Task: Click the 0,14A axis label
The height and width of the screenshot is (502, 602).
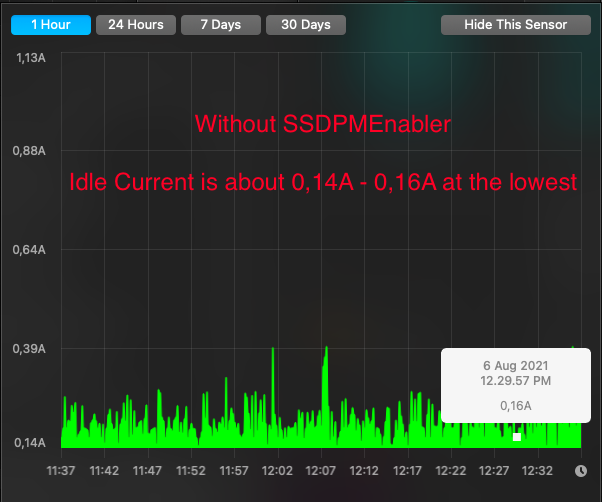Action: coord(30,443)
